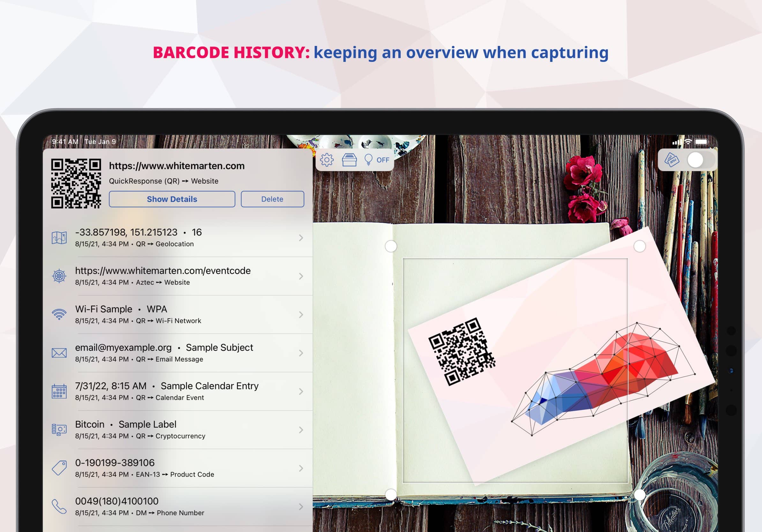Viewport: 762px width, 532px height.
Task: Click the Wi-Fi Sample network icon
Action: tap(59, 314)
